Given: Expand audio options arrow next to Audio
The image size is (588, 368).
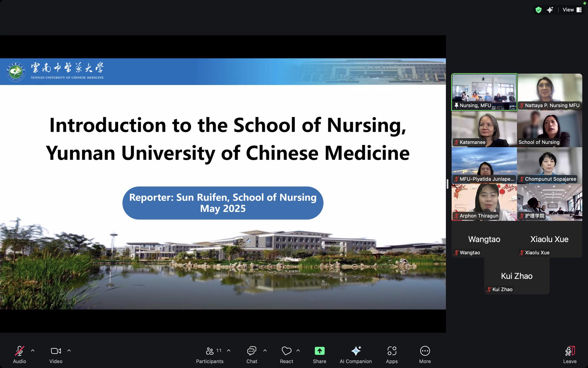Looking at the screenshot, I should click(33, 350).
